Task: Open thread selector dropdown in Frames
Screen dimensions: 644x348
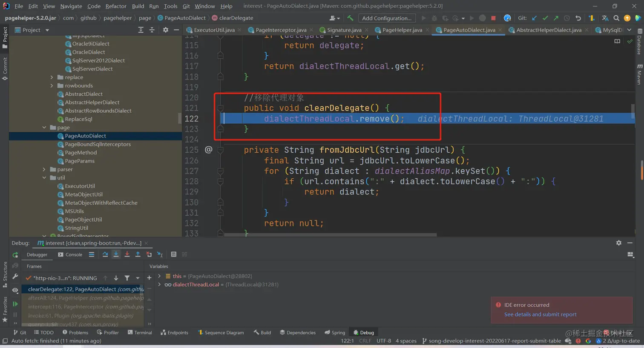Action: coord(138,278)
